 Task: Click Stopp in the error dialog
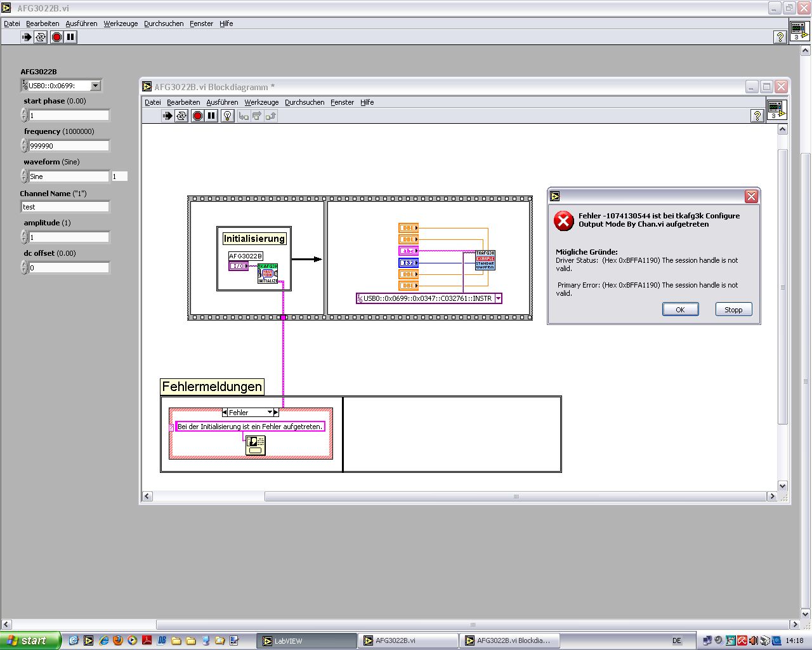pos(733,309)
